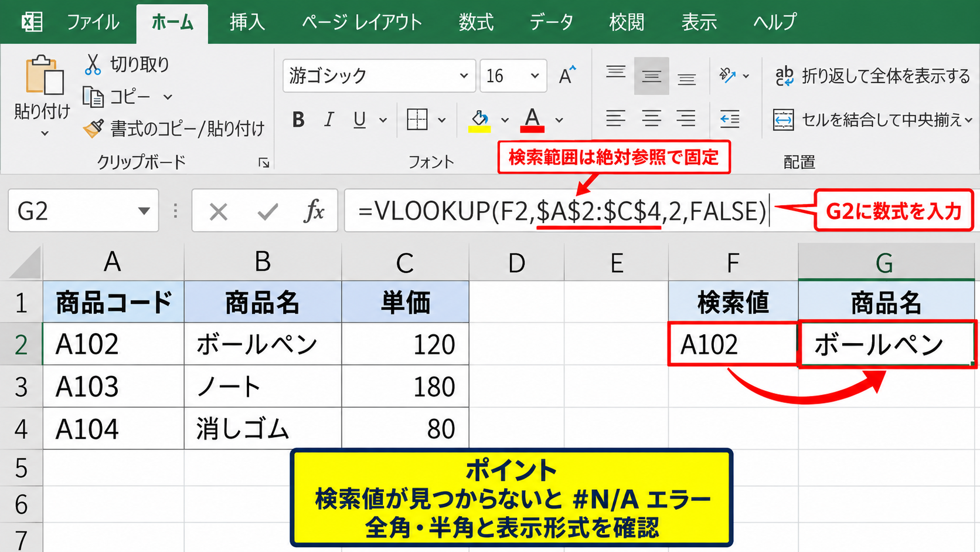Expand the borders dropdown arrow

[x=442, y=120]
